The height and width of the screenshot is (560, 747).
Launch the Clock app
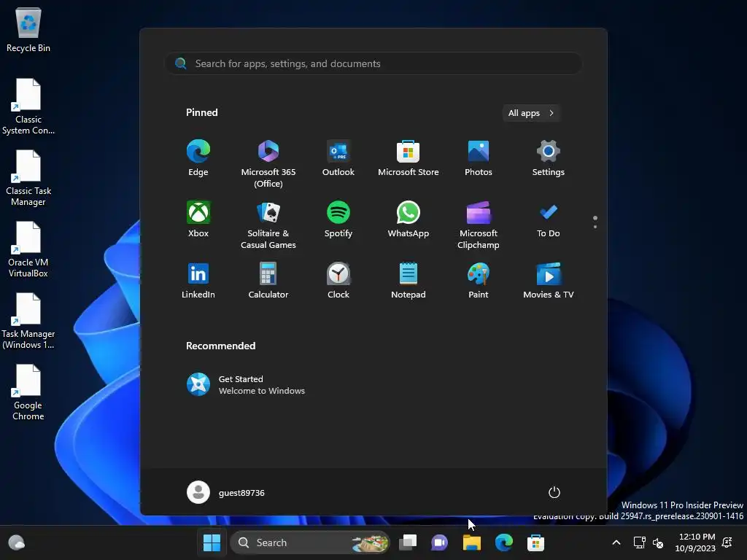[338, 281]
